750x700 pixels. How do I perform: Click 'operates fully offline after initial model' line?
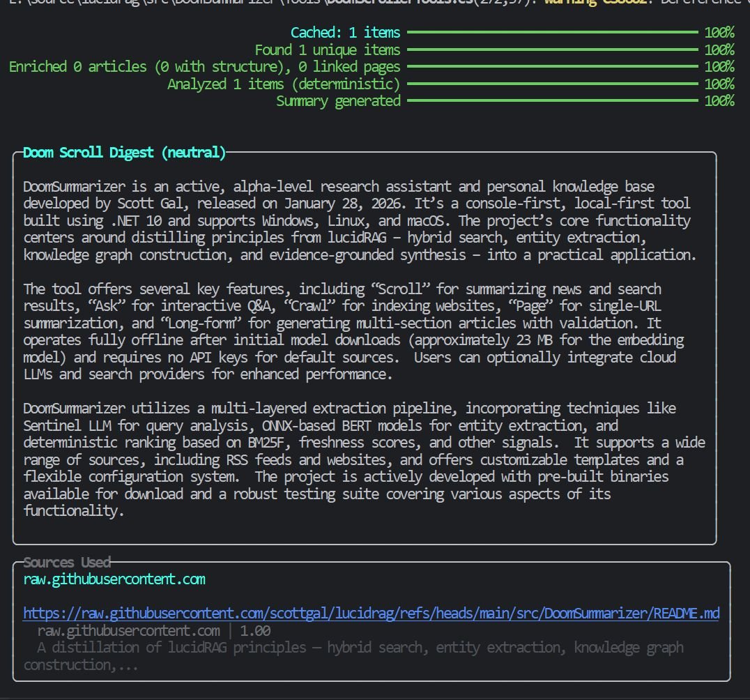pyautogui.click(x=353, y=341)
